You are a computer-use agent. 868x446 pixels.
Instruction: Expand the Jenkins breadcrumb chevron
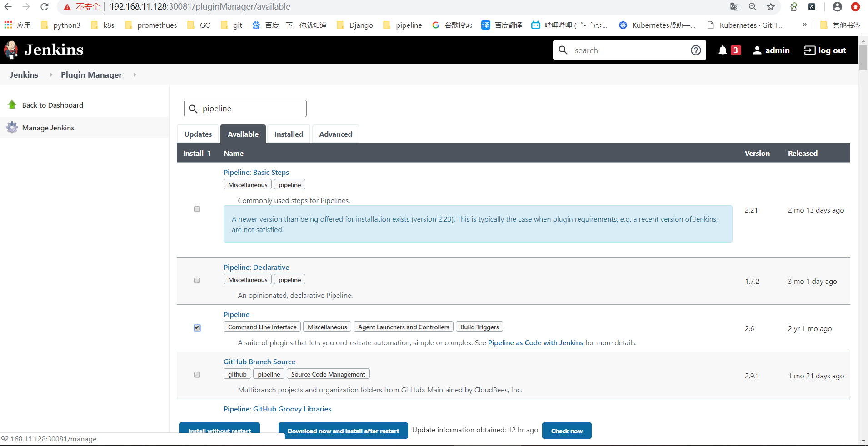coord(51,75)
